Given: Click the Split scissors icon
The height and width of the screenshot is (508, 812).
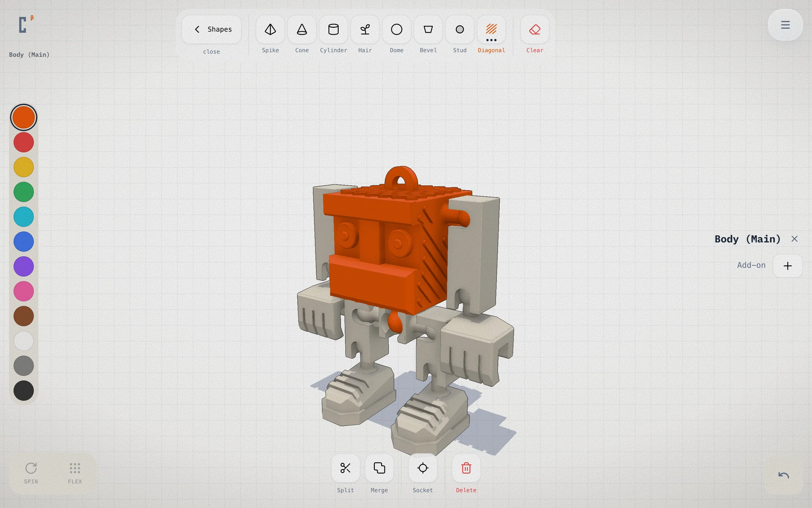Looking at the screenshot, I should click(346, 468).
